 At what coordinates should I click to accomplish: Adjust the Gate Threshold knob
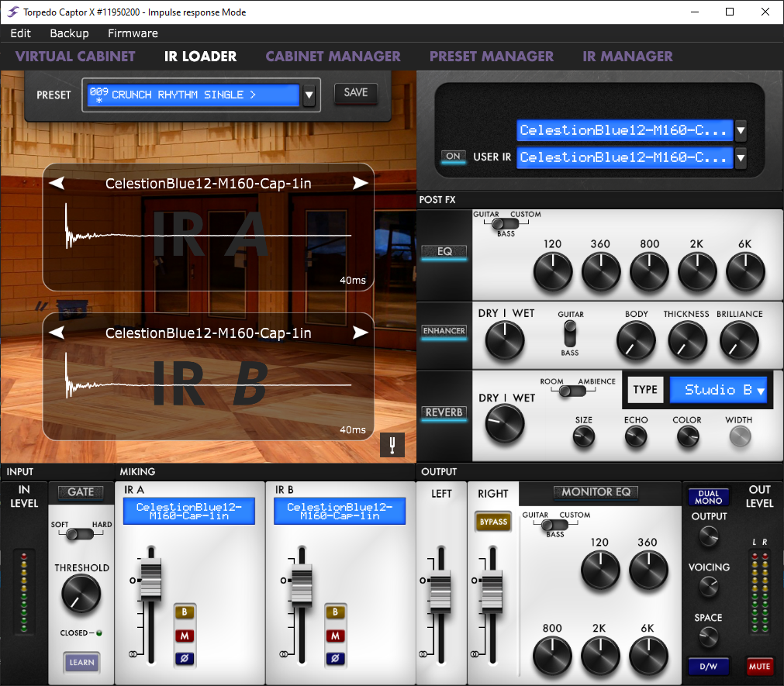coord(81,594)
